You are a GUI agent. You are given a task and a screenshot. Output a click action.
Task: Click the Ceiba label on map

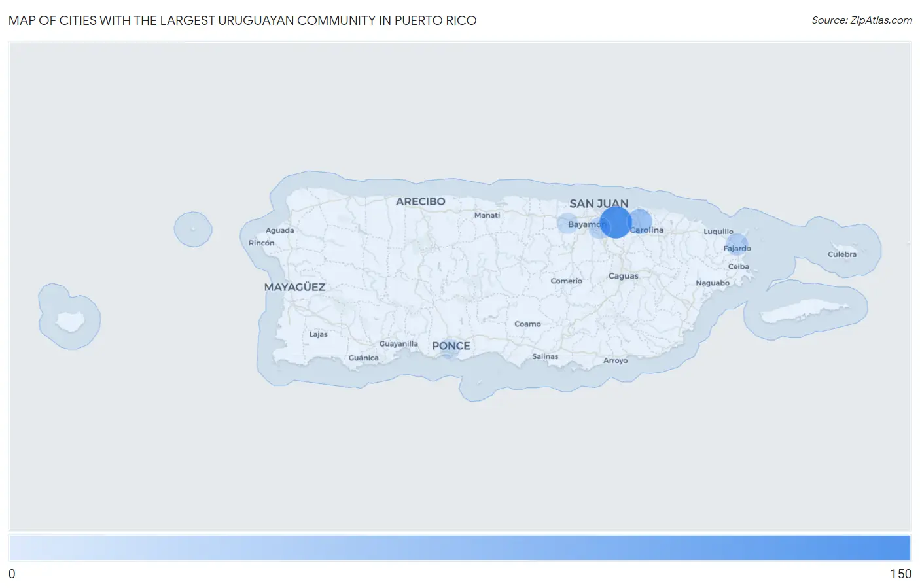pos(738,267)
